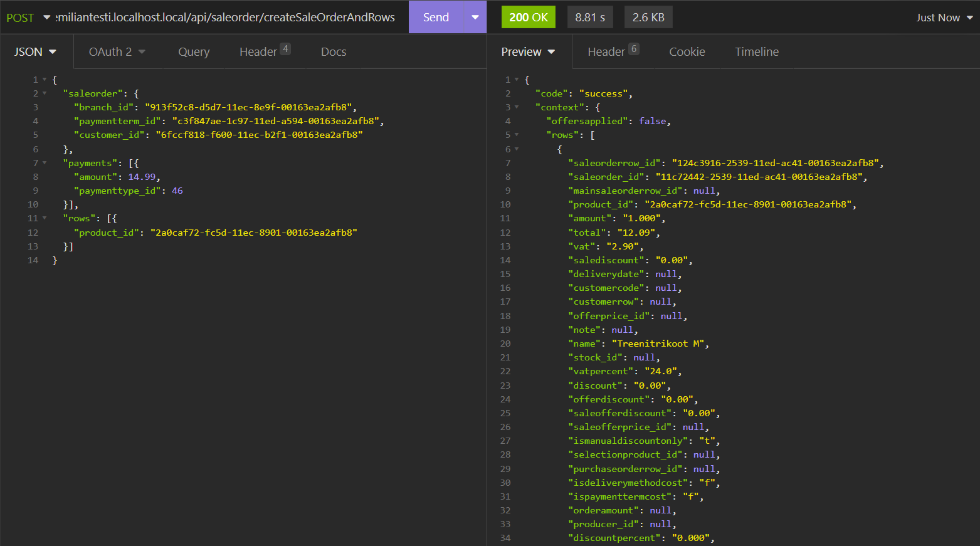Open the response Header tab with badge 6
This screenshot has width=980, height=546.
613,52
